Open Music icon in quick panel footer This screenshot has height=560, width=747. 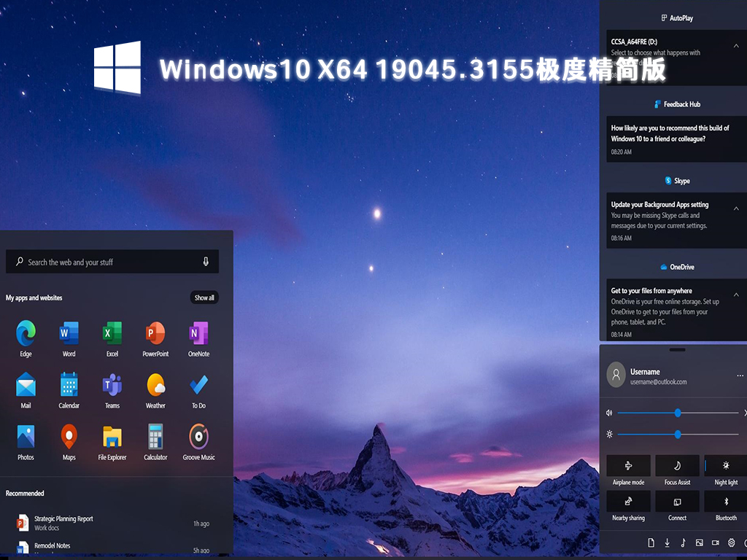click(x=683, y=542)
